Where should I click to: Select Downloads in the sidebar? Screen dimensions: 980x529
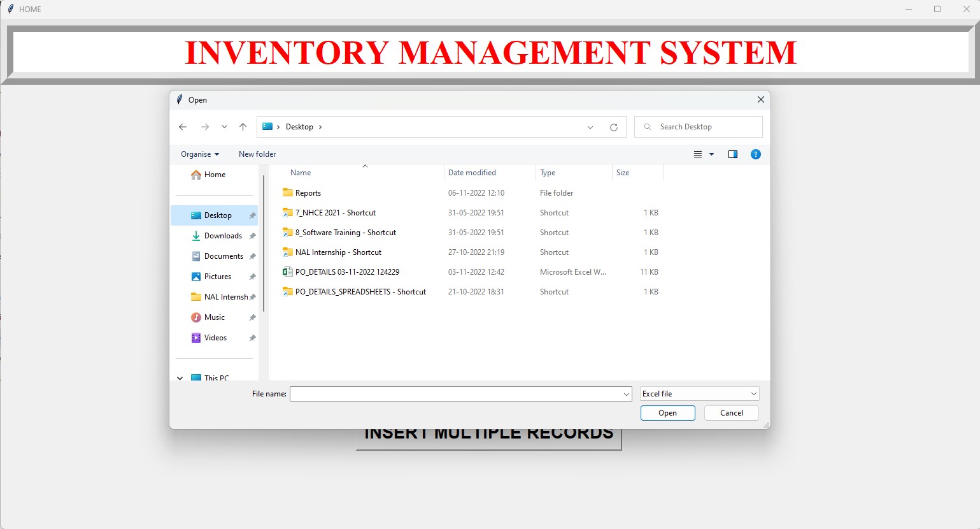click(x=224, y=235)
